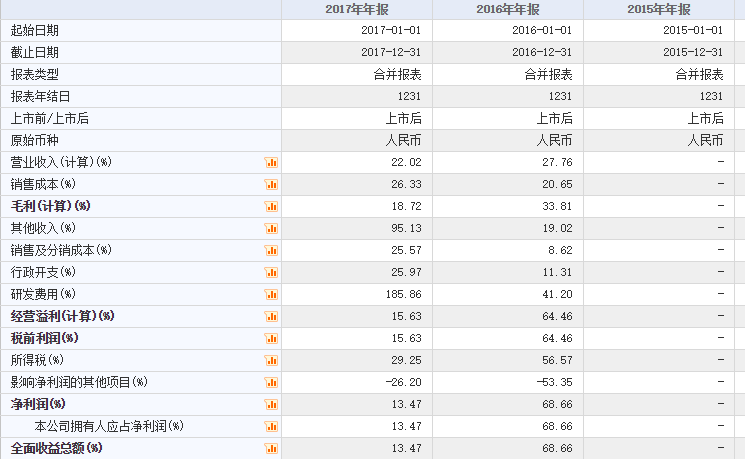745x459 pixels.
Task: Select the 2017年年报 column header
Action: click(x=357, y=10)
